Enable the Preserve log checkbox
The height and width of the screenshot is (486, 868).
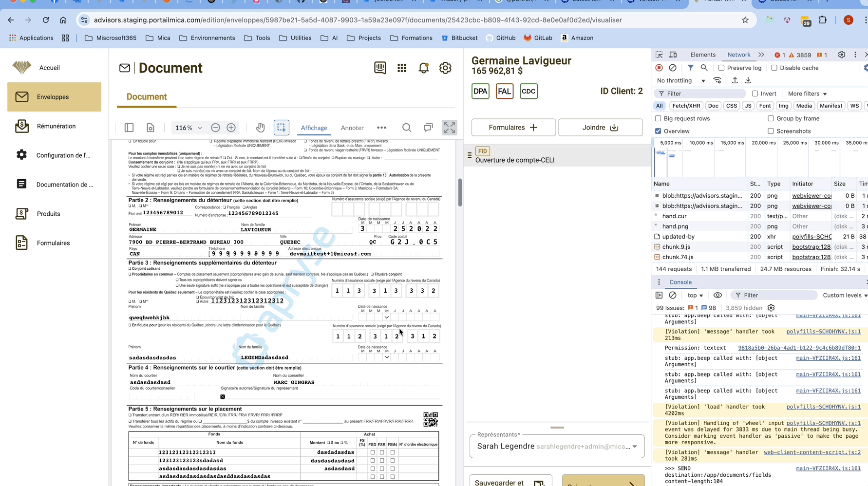tap(721, 68)
